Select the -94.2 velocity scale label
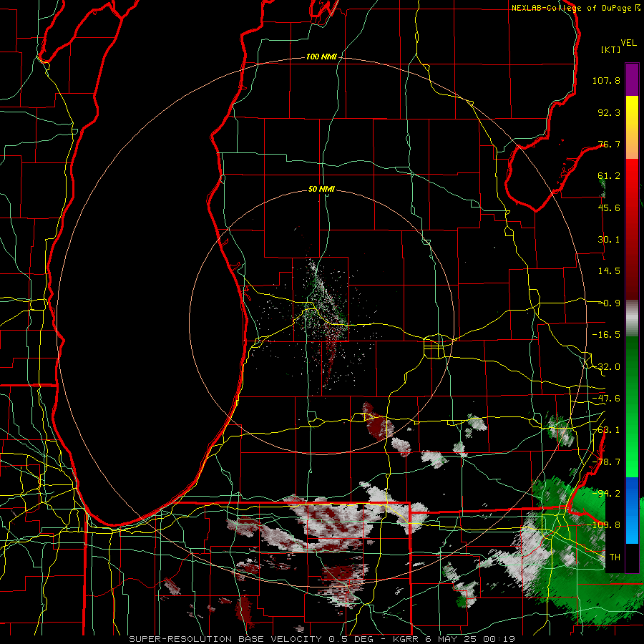 (606, 494)
